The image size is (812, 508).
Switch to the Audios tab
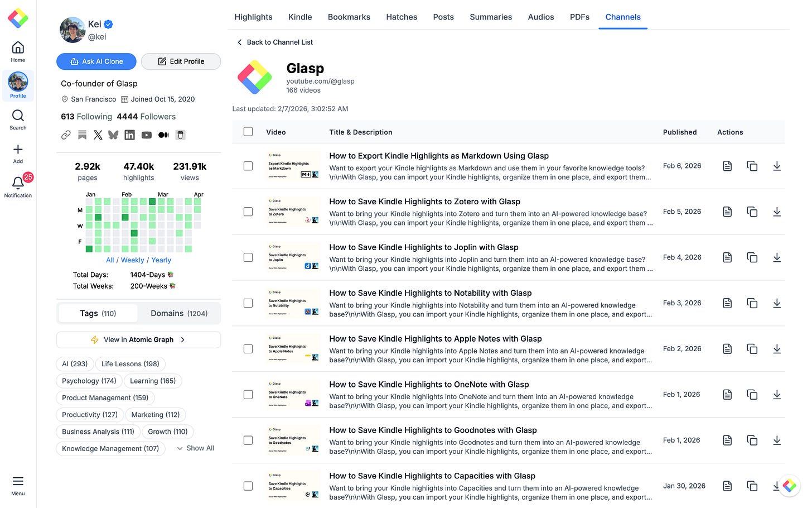tap(541, 17)
